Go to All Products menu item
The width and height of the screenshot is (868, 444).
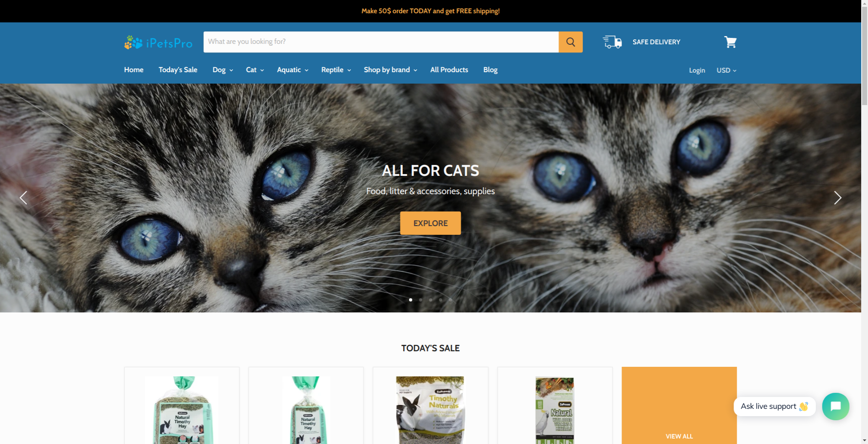point(449,70)
